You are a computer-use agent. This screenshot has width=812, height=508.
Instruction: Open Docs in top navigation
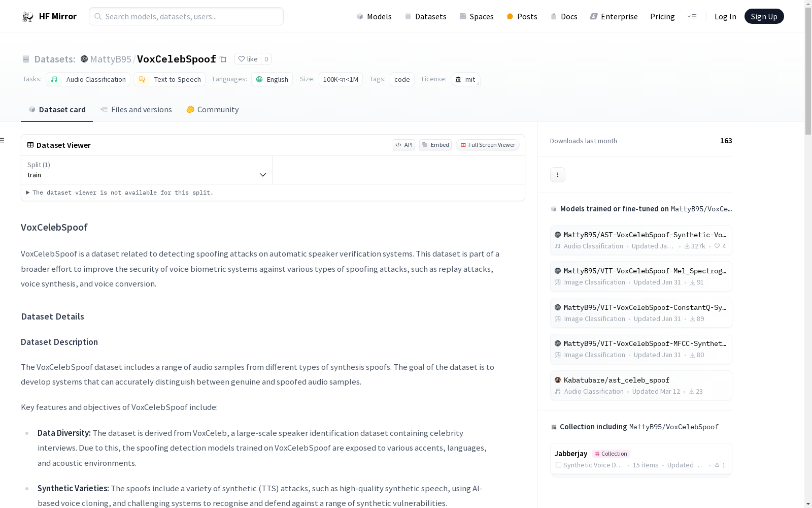[x=564, y=17]
